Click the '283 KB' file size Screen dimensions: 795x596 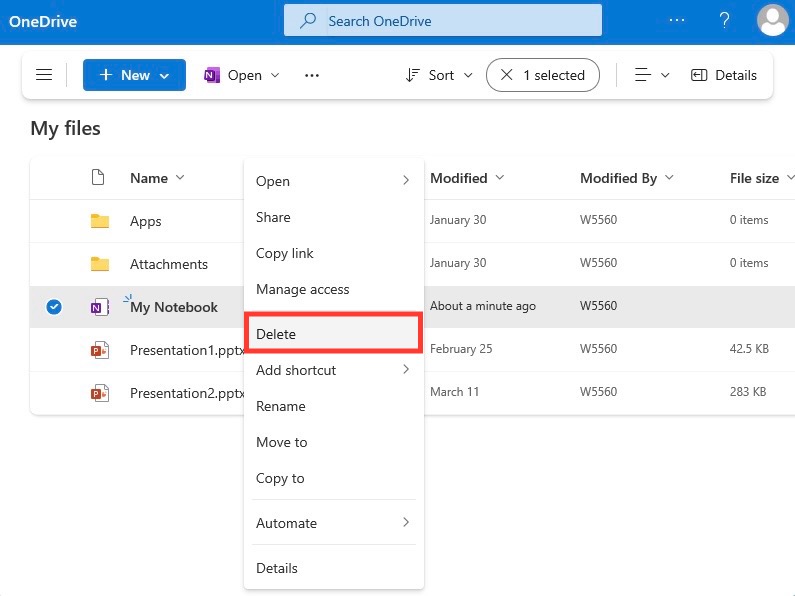coord(748,392)
